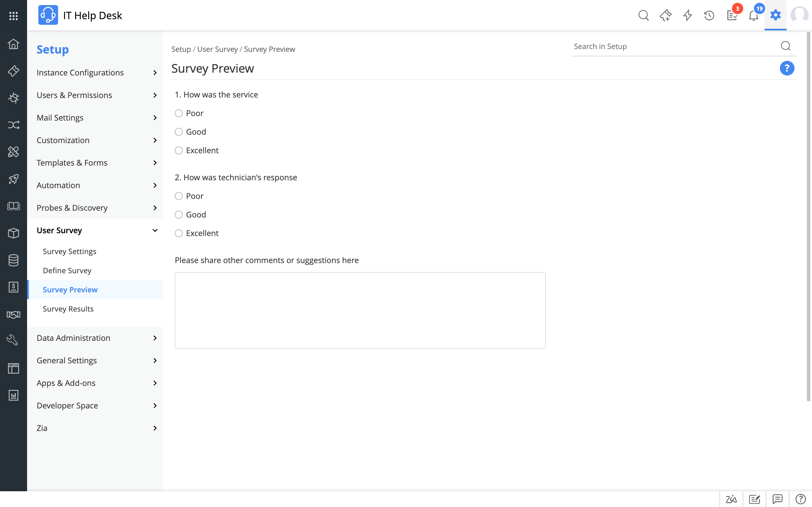
Task: Click the notifications bell icon
Action: (753, 15)
